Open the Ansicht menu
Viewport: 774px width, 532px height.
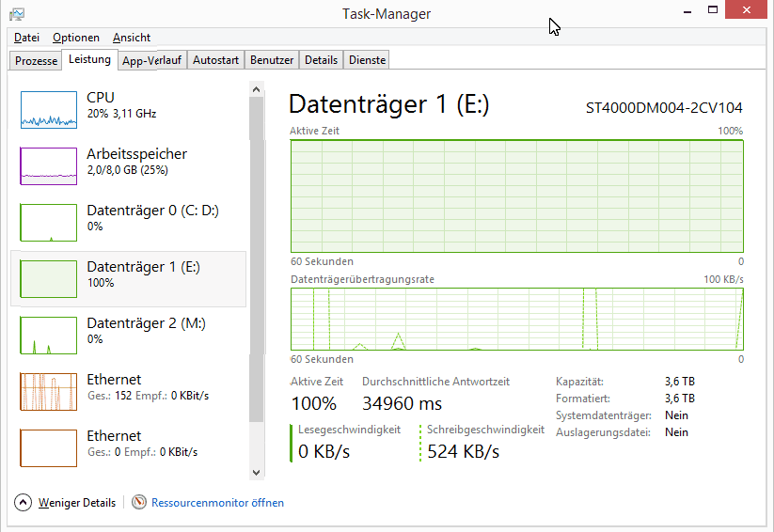[x=132, y=38]
